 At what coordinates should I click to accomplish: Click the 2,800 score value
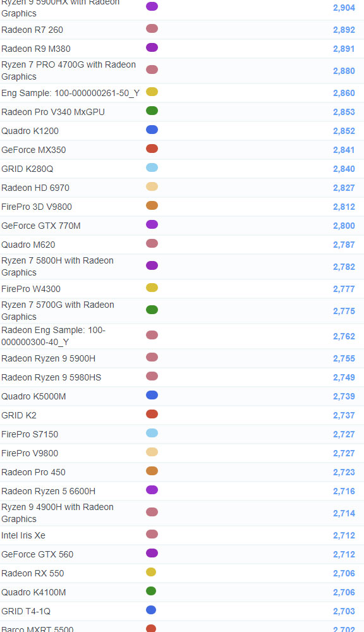344,226
